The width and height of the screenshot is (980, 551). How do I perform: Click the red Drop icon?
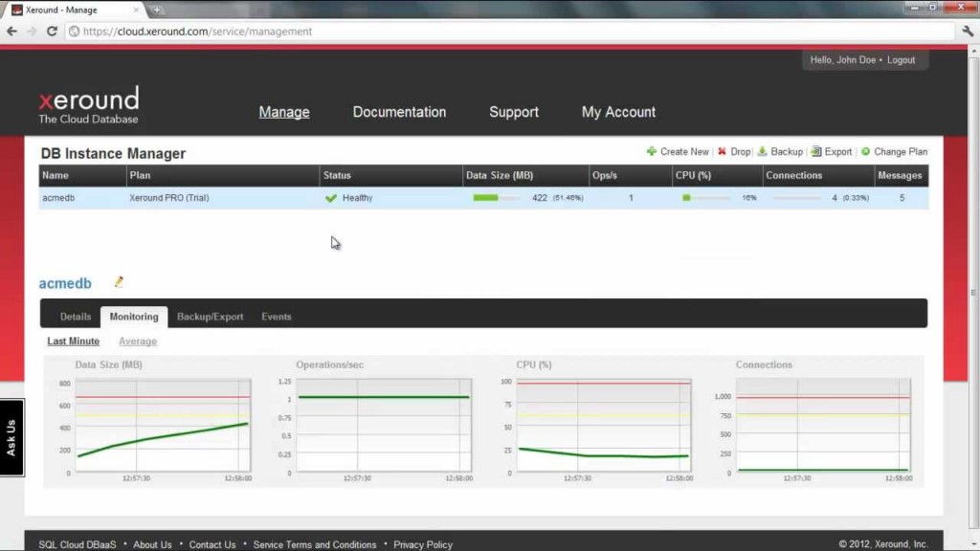click(x=723, y=151)
